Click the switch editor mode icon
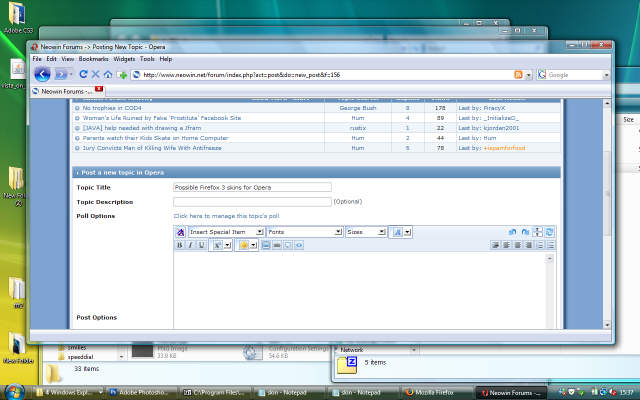This screenshot has width=640, height=400. (x=549, y=232)
